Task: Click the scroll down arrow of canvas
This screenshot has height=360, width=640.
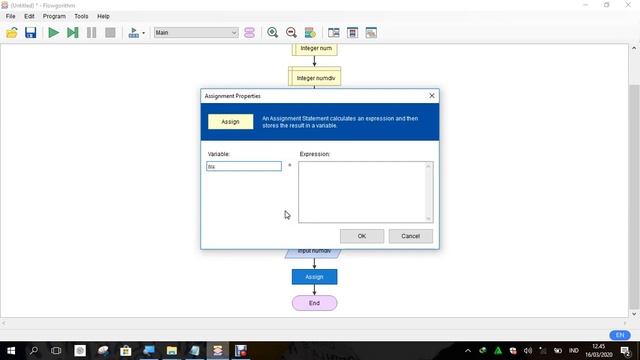Action: [x=634, y=314]
